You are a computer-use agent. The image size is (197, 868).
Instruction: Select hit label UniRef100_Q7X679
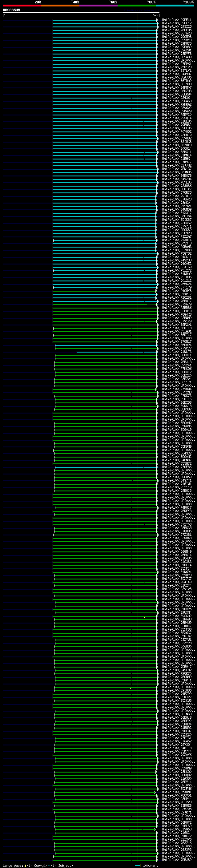click(x=176, y=304)
